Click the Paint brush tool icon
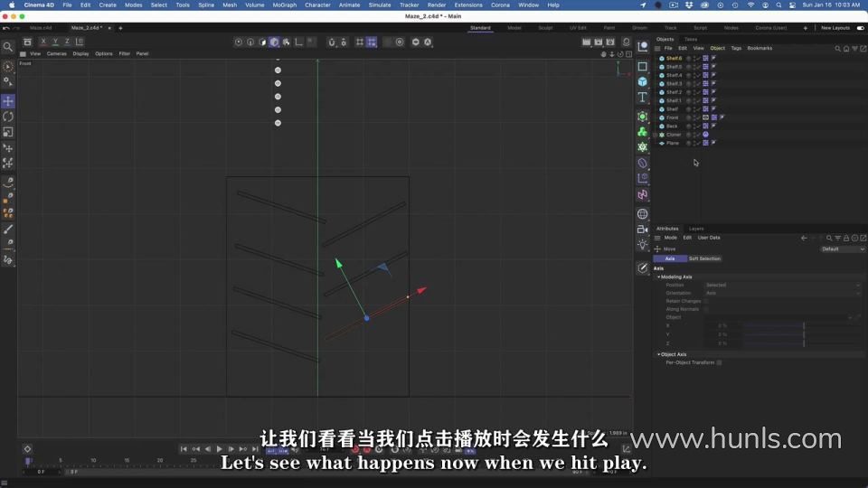The height and width of the screenshot is (488, 868). point(8,229)
